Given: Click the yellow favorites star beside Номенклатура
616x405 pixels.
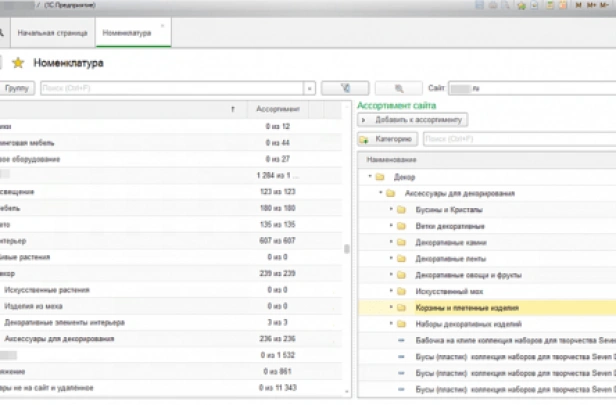Looking at the screenshot, I should [18, 63].
